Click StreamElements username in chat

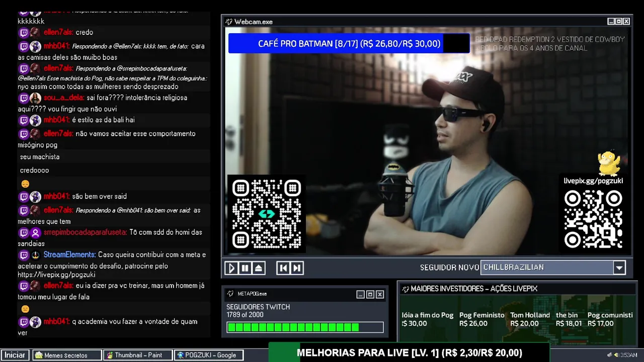(x=69, y=255)
